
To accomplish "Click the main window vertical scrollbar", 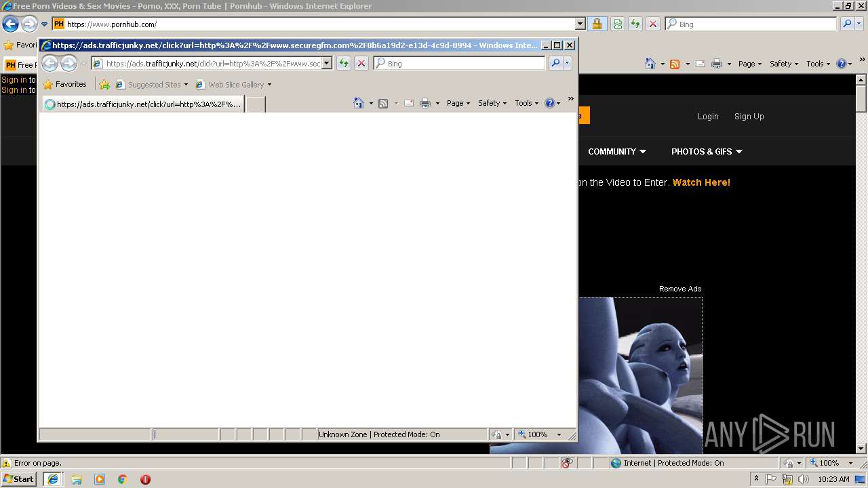I will (x=861, y=264).
